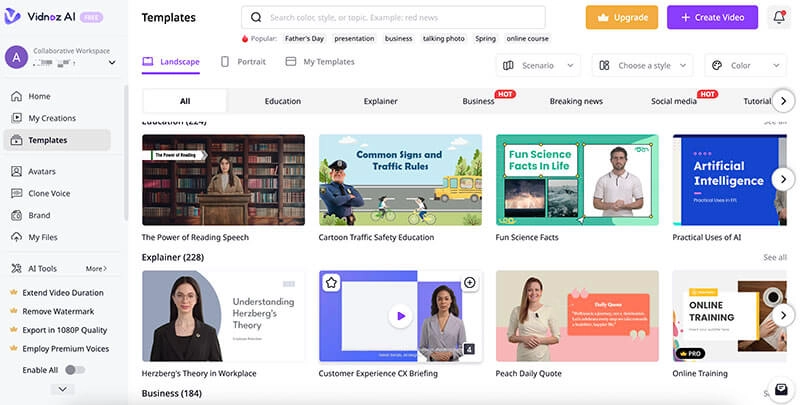Click the Upgrade button
The image size is (800, 405).
(622, 18)
